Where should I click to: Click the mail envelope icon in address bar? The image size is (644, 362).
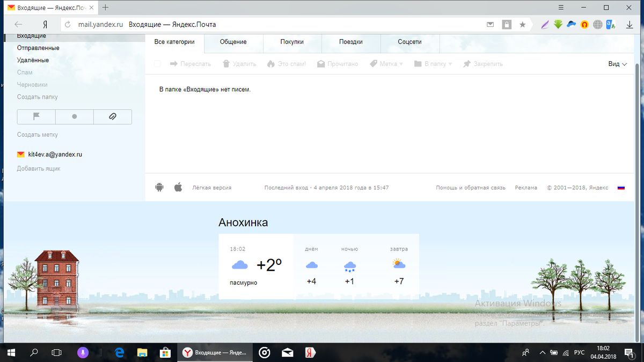(491, 24)
